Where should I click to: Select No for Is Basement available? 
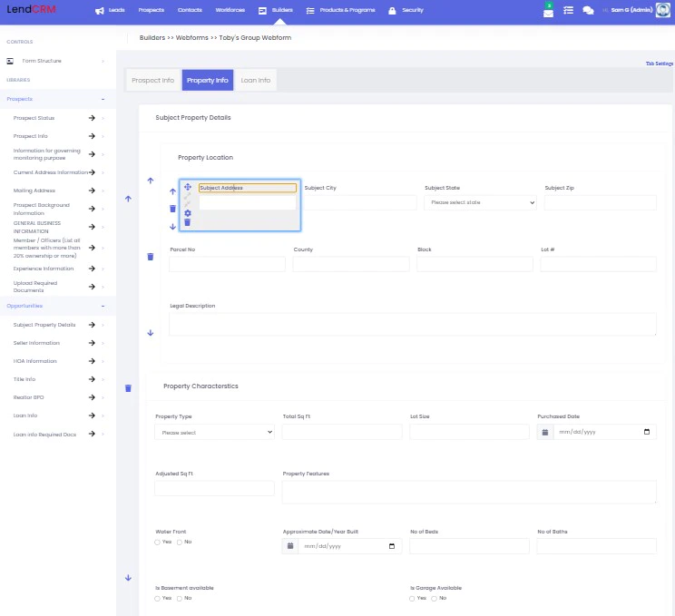(x=180, y=599)
